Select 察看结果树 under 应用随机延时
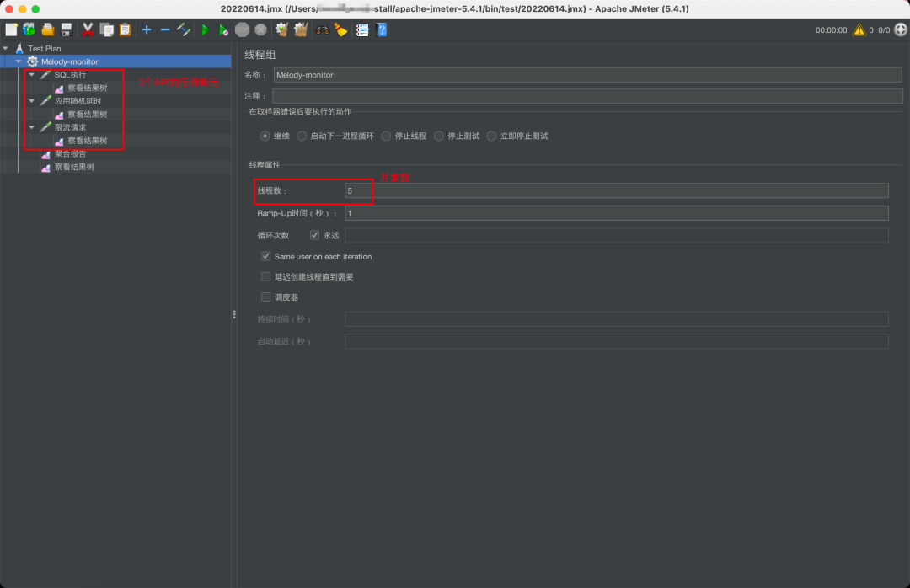The width and height of the screenshot is (910, 588). [x=87, y=115]
